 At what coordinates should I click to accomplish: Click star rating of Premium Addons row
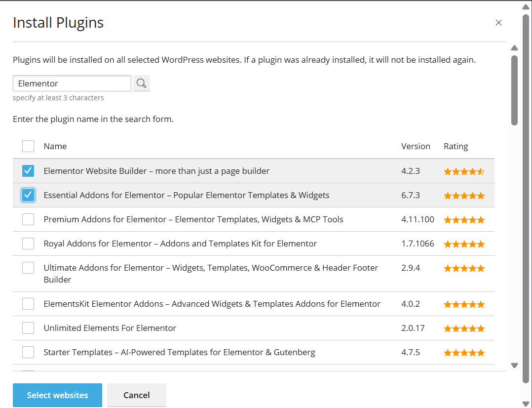(x=464, y=220)
